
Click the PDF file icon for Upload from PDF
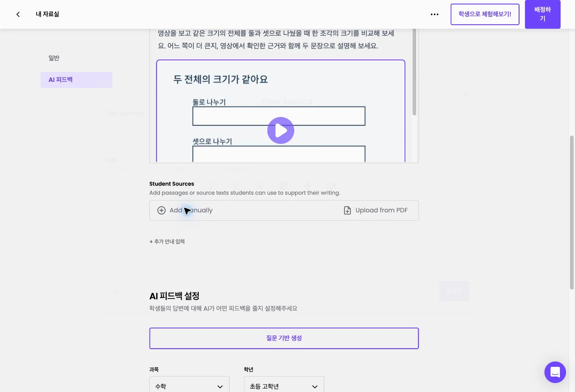coord(347,210)
